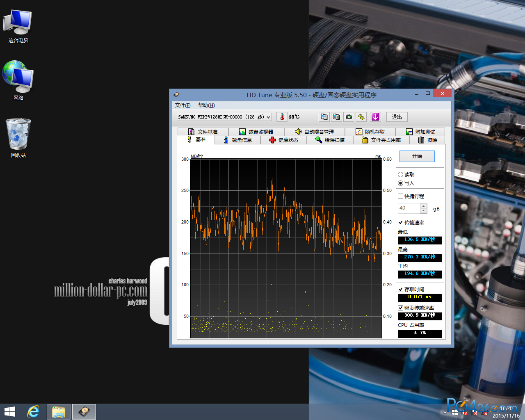Open 网络 desktop icon

(18, 81)
